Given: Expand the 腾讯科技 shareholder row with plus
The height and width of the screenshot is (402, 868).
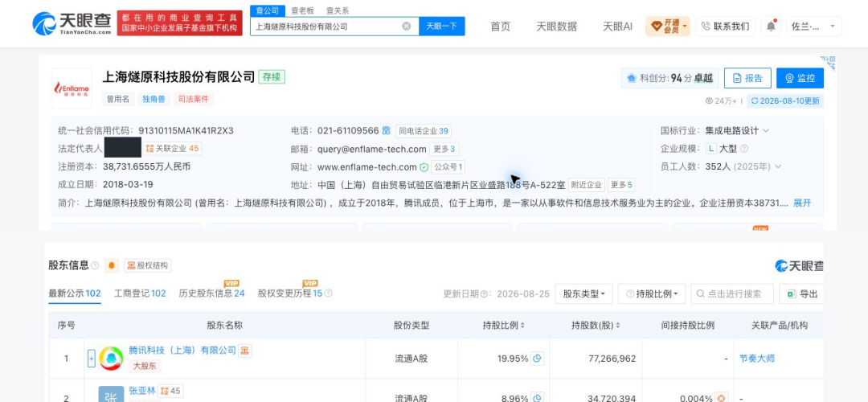Looking at the screenshot, I should pos(92,359).
